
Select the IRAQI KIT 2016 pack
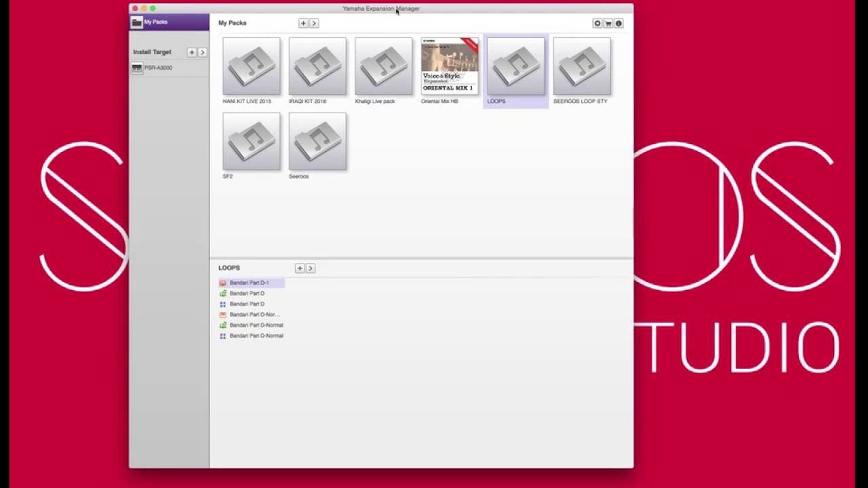[x=317, y=66]
